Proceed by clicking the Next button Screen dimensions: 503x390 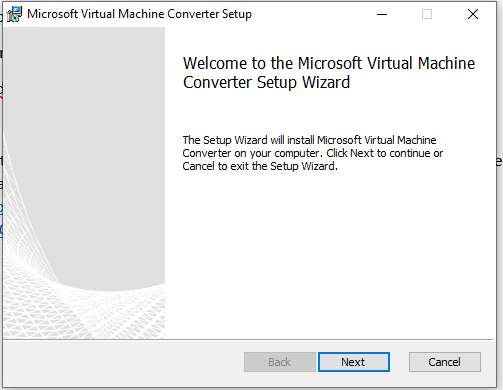point(354,362)
